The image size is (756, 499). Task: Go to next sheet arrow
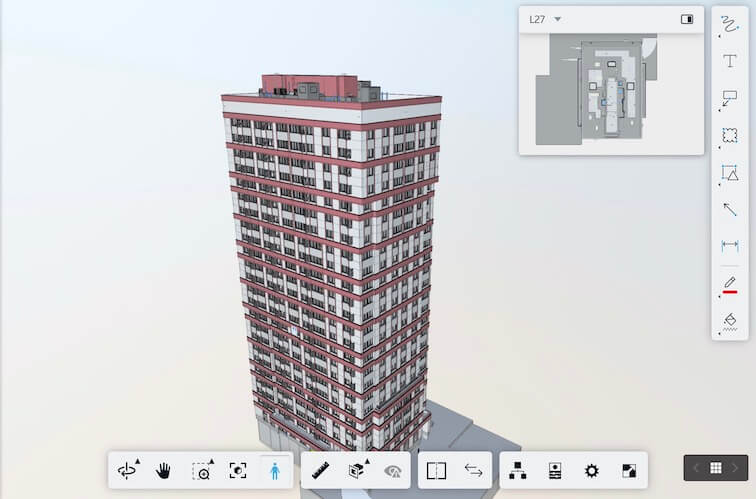(x=735, y=468)
